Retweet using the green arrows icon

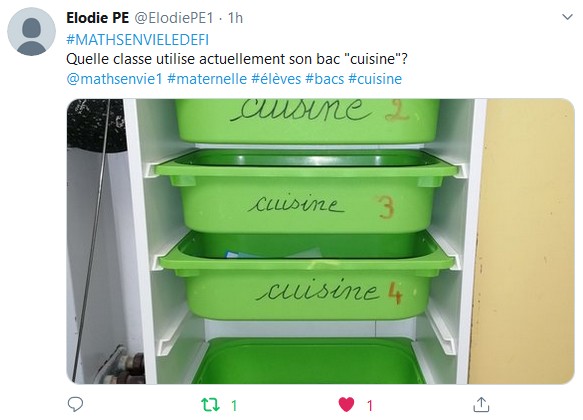pos(210,405)
